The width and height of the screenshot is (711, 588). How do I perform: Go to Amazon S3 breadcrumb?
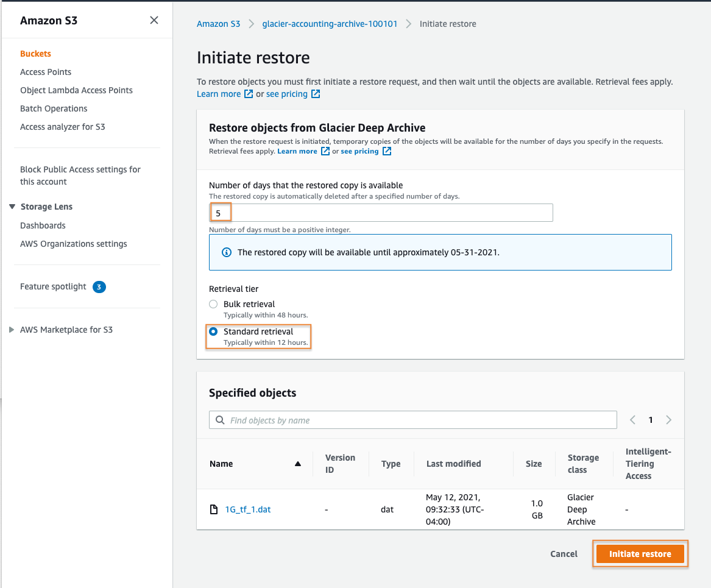coord(218,24)
